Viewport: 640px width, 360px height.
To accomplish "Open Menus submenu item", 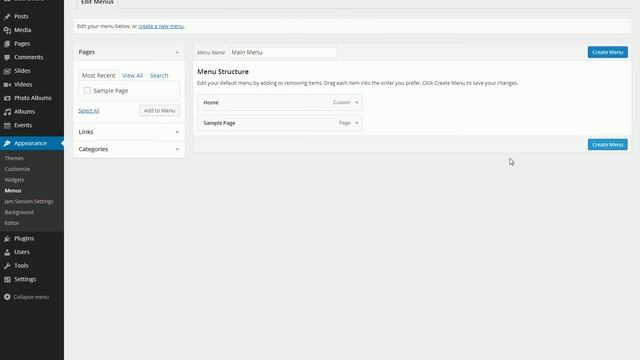I will coord(13,191).
